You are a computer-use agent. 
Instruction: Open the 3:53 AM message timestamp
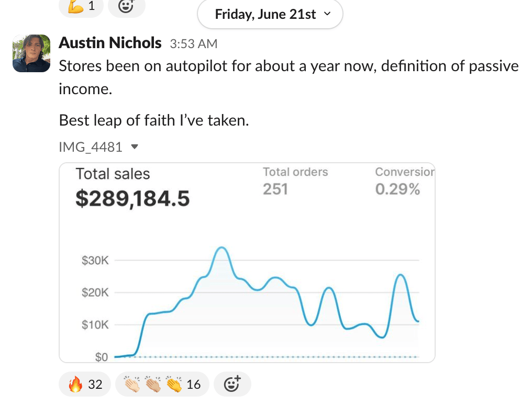pos(194,44)
